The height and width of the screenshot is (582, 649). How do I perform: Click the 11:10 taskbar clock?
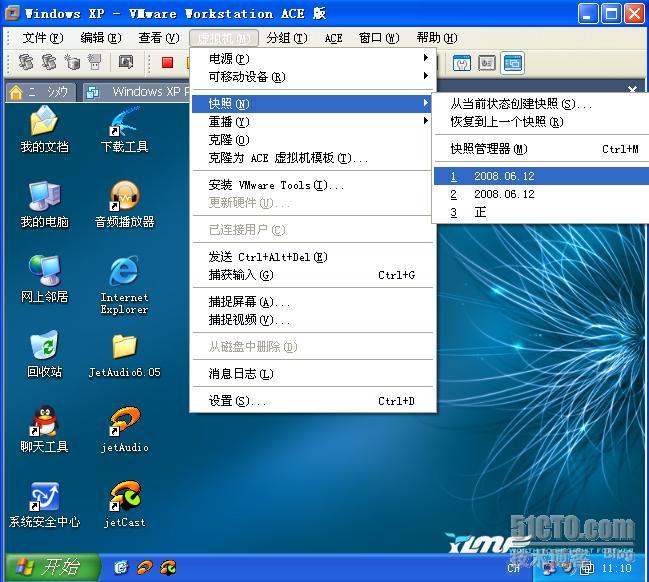[x=616, y=568]
